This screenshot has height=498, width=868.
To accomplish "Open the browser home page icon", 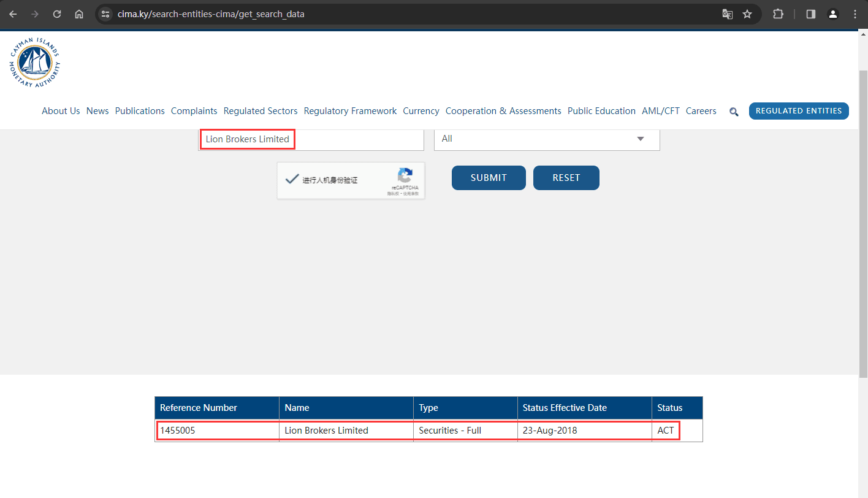I will pos(79,14).
